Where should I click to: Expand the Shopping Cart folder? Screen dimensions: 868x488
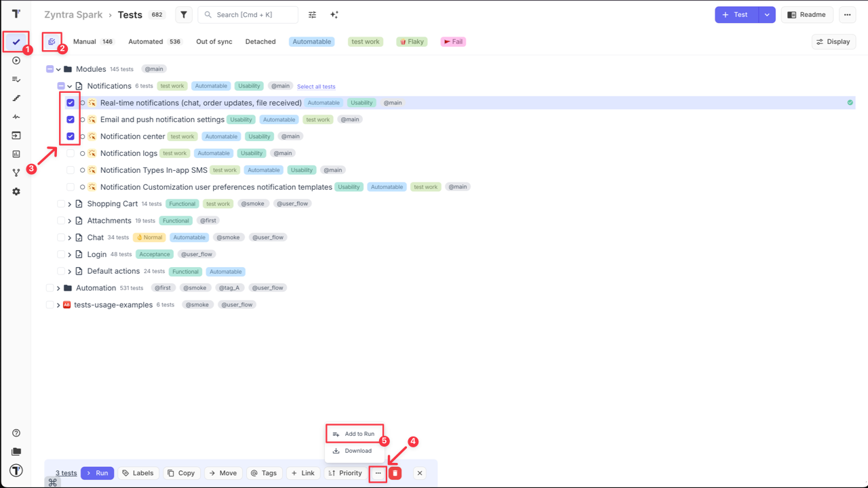pyautogui.click(x=70, y=203)
